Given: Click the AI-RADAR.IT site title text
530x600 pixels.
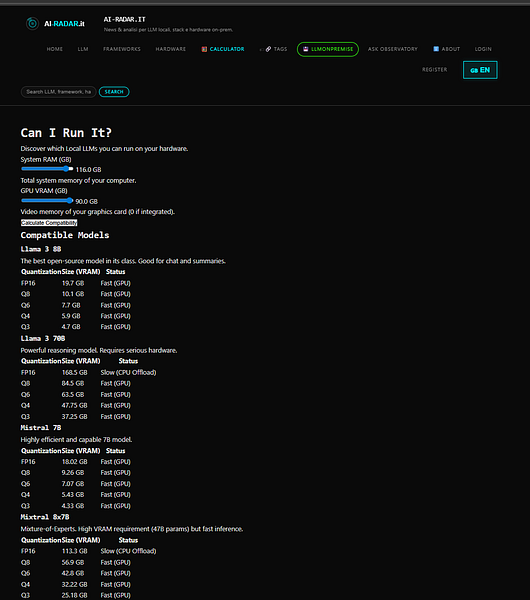Looking at the screenshot, I should tap(125, 20).
